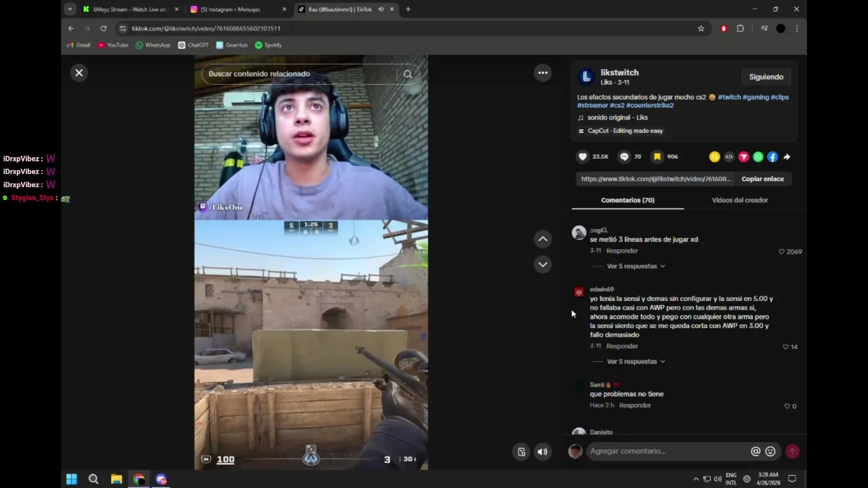Open the Gmail bookmark
This screenshot has width=868, height=488.
click(x=79, y=45)
